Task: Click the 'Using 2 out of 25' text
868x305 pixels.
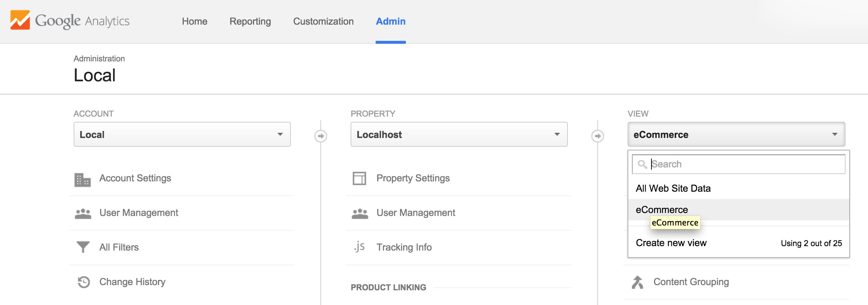Action: [811, 243]
